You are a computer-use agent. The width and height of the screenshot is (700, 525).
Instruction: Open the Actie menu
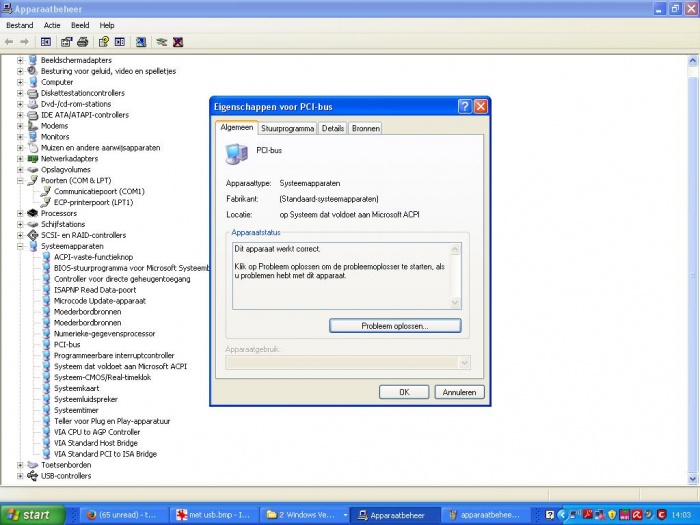[x=52, y=25]
